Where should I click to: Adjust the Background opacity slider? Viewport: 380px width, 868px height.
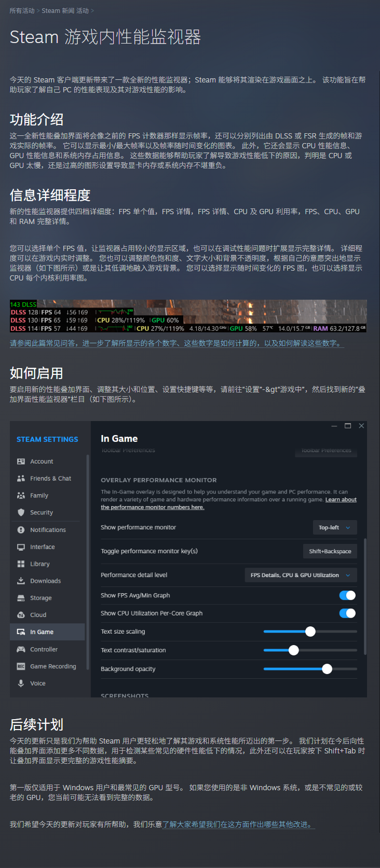click(x=310, y=669)
